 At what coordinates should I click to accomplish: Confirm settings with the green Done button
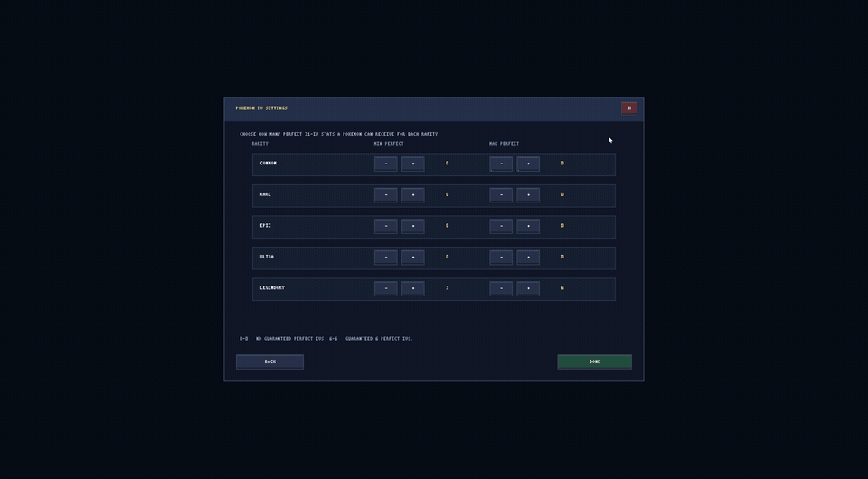coord(595,362)
